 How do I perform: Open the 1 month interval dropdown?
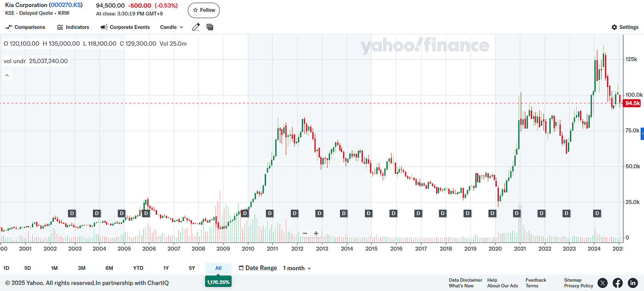(x=297, y=268)
